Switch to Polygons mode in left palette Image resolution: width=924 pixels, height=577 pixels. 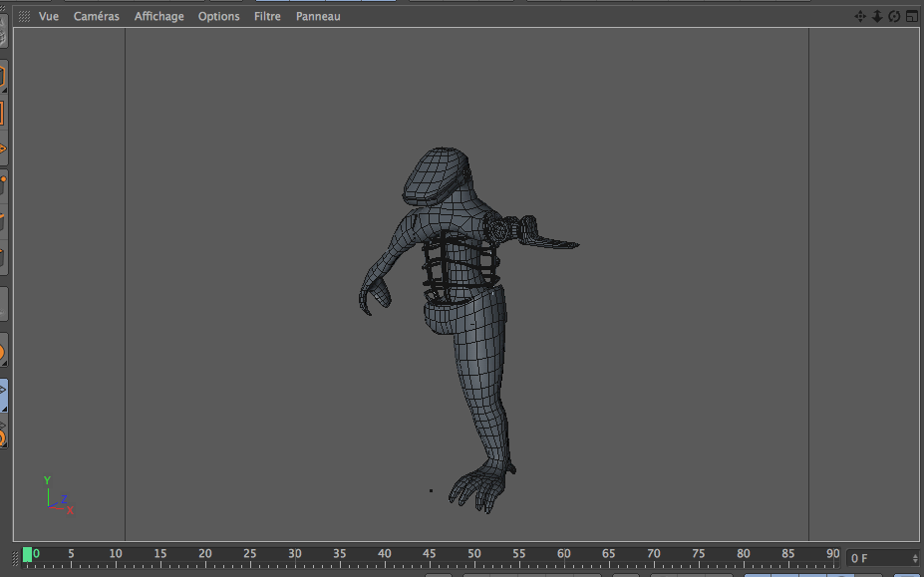(x=2, y=259)
